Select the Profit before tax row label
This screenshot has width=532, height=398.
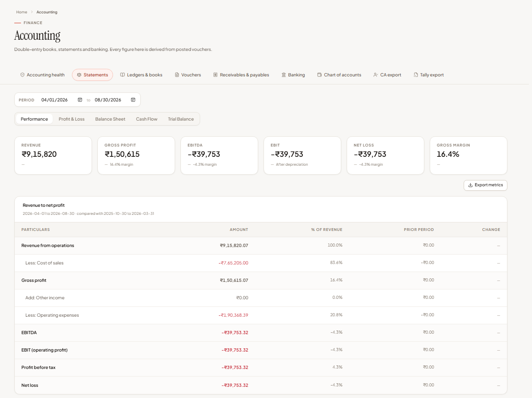tap(38, 368)
